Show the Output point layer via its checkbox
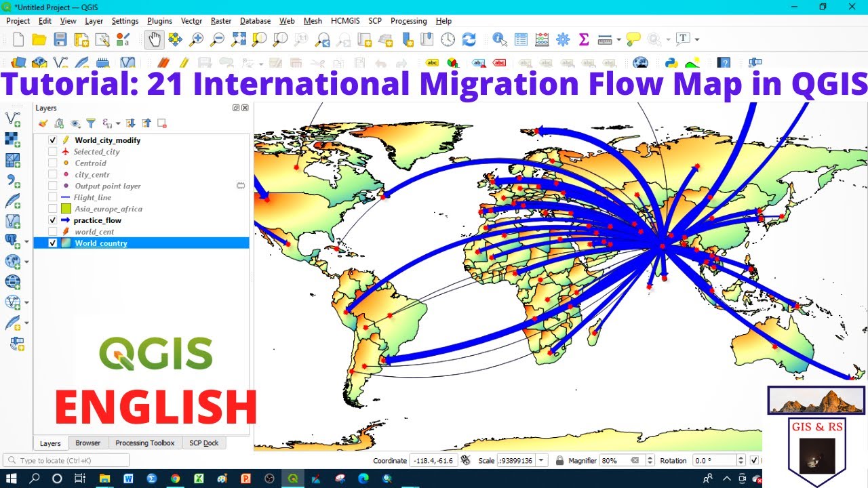This screenshot has height=488, width=868. click(52, 186)
